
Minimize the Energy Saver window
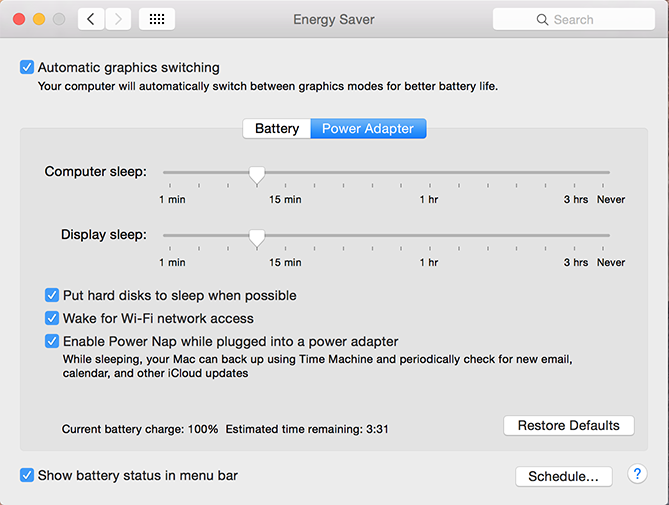(39, 19)
